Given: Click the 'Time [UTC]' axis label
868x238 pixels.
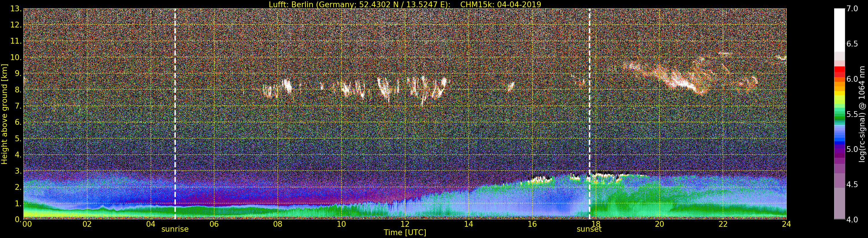Looking at the screenshot, I should tap(405, 233).
